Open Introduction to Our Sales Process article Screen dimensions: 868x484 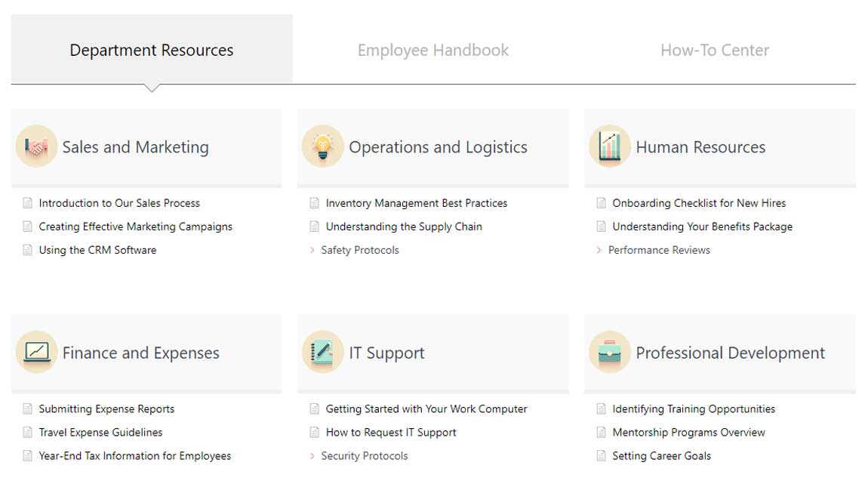(x=119, y=203)
